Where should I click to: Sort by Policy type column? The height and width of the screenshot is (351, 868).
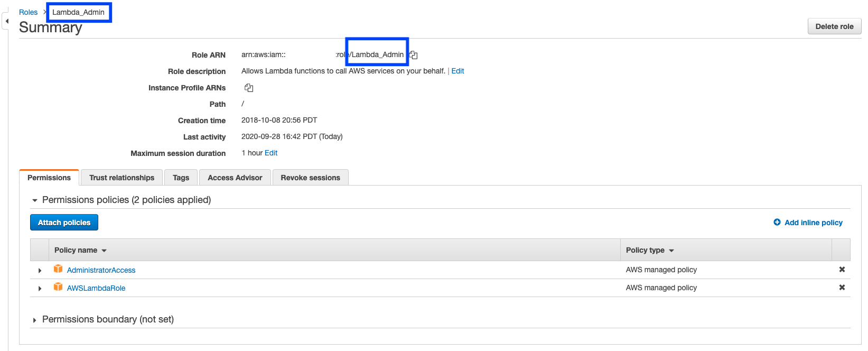coord(650,250)
